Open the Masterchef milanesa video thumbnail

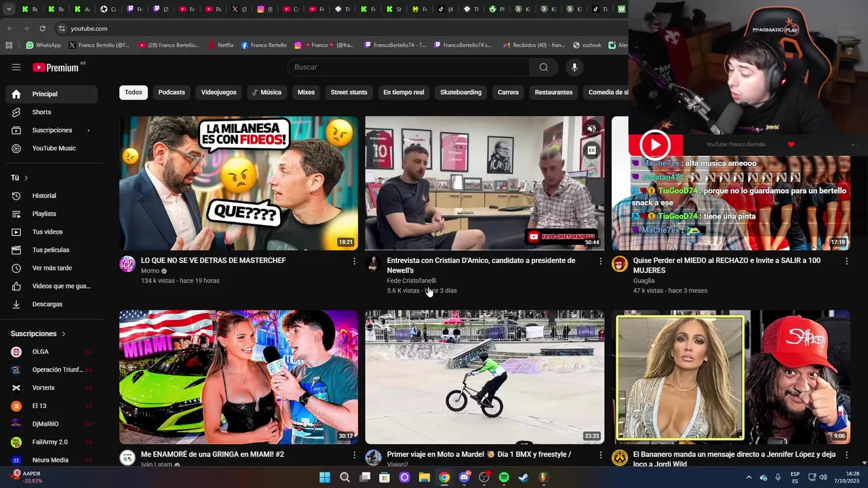coord(239,183)
